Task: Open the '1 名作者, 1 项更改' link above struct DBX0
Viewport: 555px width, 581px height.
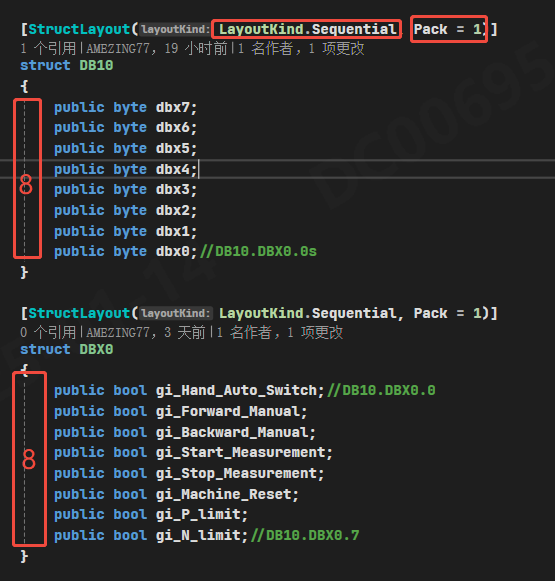Action: coord(280,332)
